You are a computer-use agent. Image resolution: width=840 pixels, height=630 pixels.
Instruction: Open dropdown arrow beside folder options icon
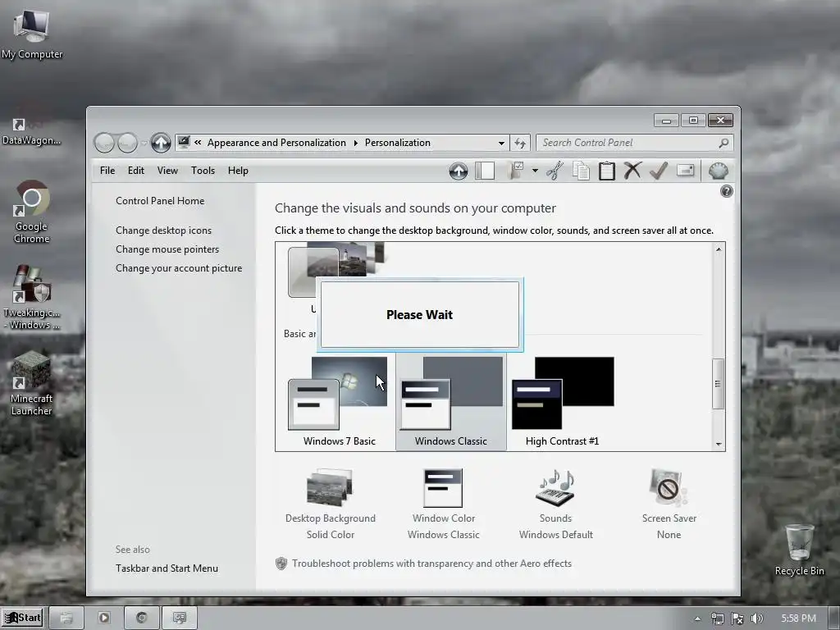[535, 171]
